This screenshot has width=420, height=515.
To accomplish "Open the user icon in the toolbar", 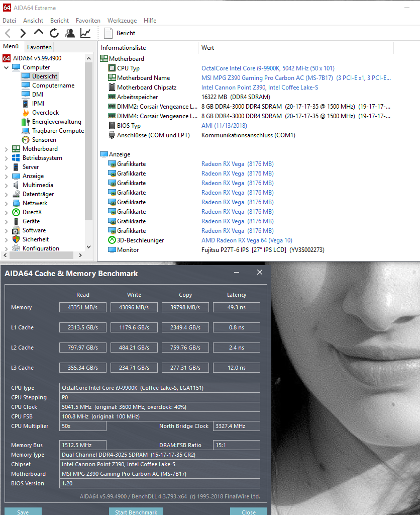I will pos(69,33).
